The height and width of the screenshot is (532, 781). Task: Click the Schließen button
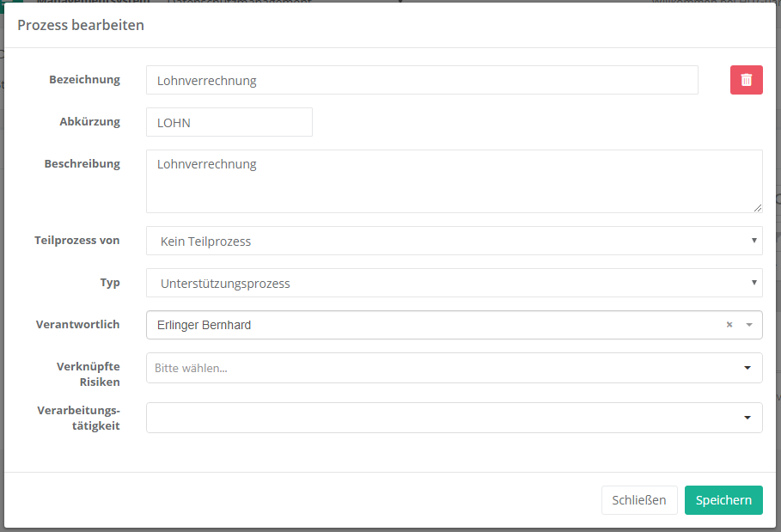(x=638, y=500)
